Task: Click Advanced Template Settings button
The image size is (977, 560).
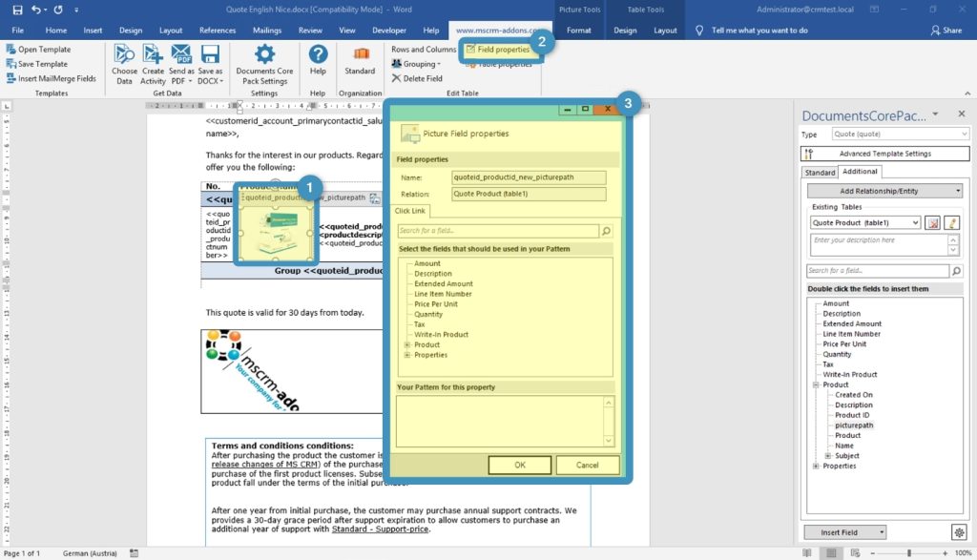Action: point(884,154)
